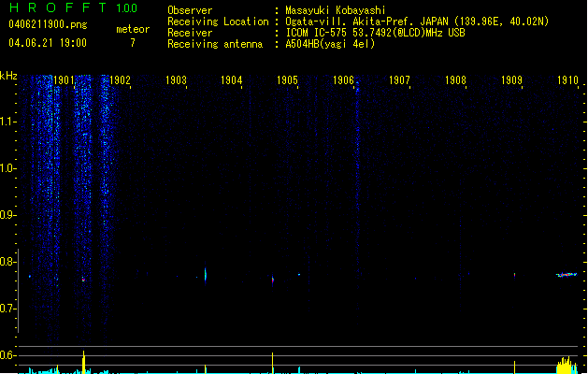Screen dimensions: 588x374
Task: Click the 0.6 kHz axis tick label
Action: [7, 355]
